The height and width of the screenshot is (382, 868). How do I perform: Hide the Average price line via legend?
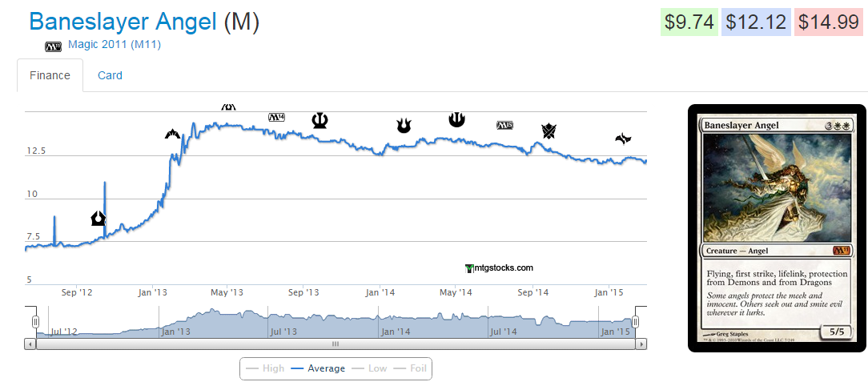point(318,368)
